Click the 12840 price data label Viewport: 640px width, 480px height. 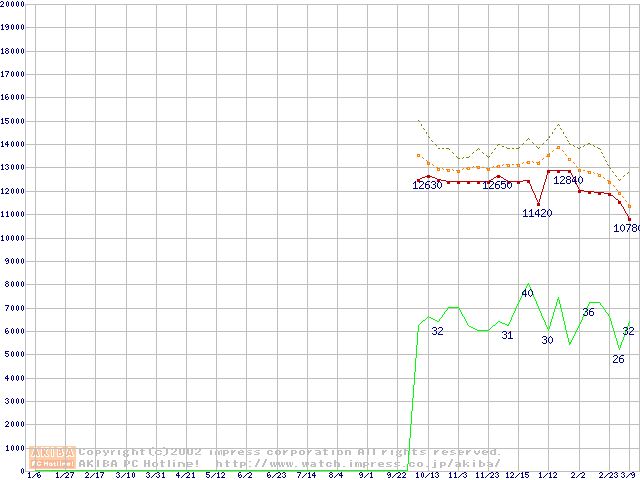tap(568, 181)
